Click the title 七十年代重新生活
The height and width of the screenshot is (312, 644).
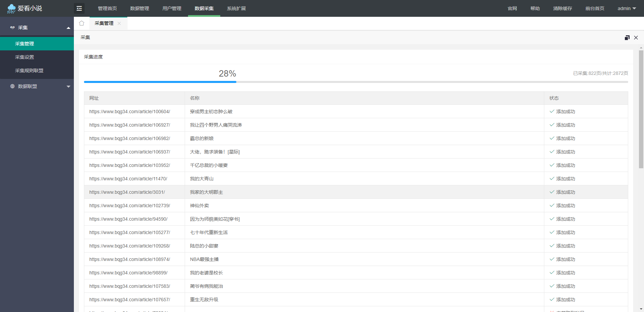pyautogui.click(x=209, y=232)
